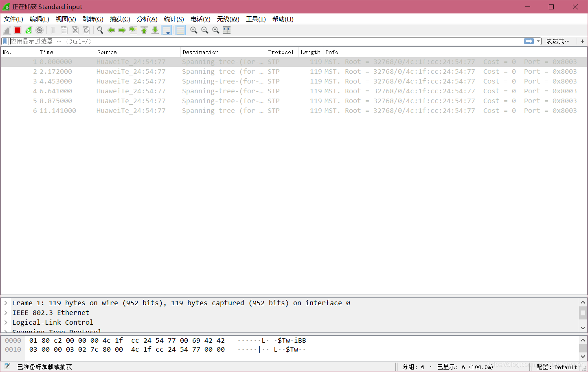Open 分析(A) menu

click(x=147, y=19)
